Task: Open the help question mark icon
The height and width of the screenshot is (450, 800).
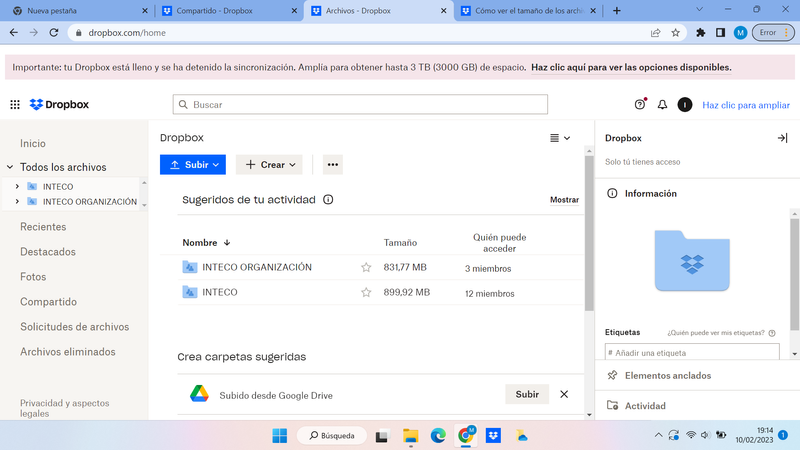Action: coord(640,105)
